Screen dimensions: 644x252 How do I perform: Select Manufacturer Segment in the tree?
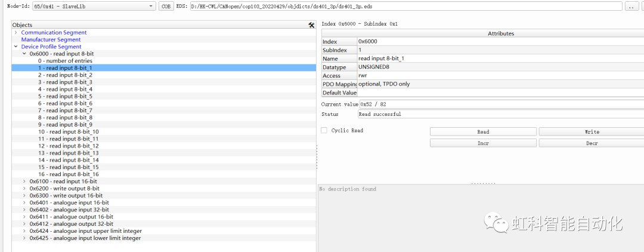(x=51, y=39)
